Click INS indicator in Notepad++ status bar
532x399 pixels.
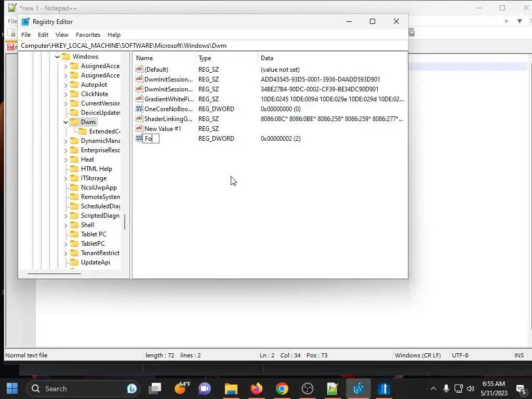(x=519, y=355)
